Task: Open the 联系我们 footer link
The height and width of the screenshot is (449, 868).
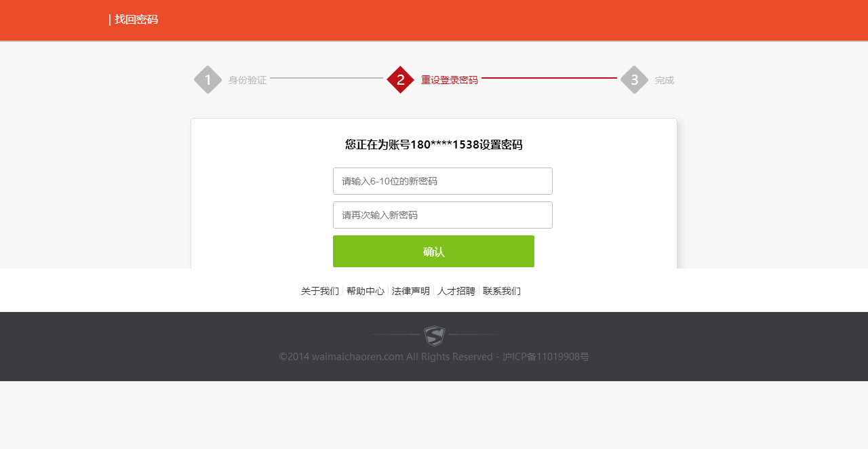Action: [x=502, y=291]
